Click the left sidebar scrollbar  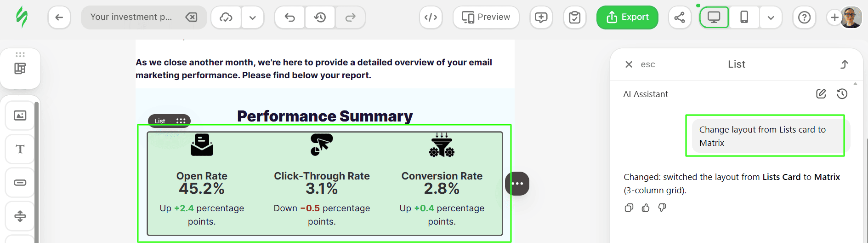click(x=37, y=173)
